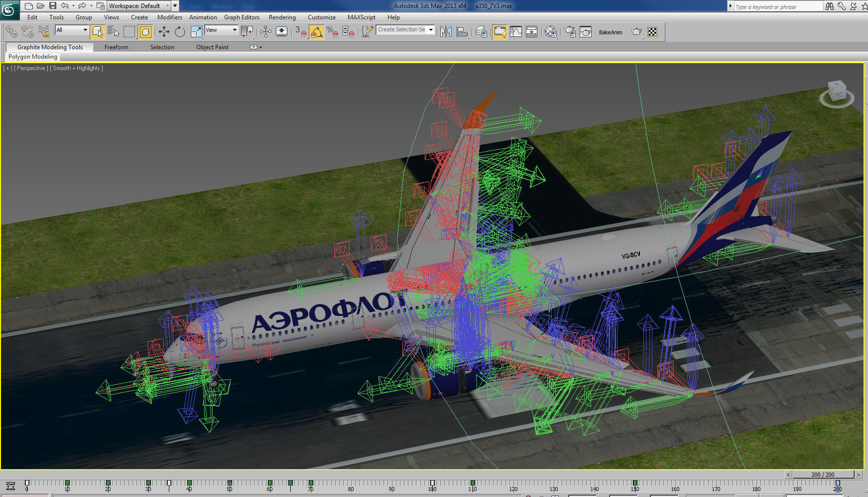Screen dimensions: 868x497
Task: Open the Workspace: Default dropdown
Action: pyautogui.click(x=139, y=6)
